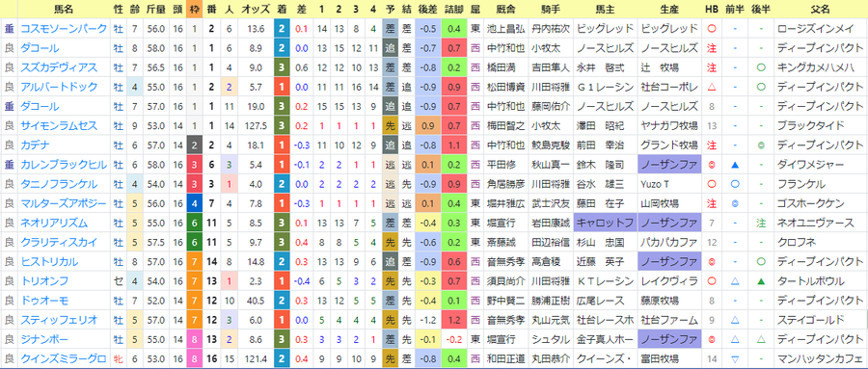868x369 pixels.
Task: Click the 父名 column header
Action: (x=820, y=9)
